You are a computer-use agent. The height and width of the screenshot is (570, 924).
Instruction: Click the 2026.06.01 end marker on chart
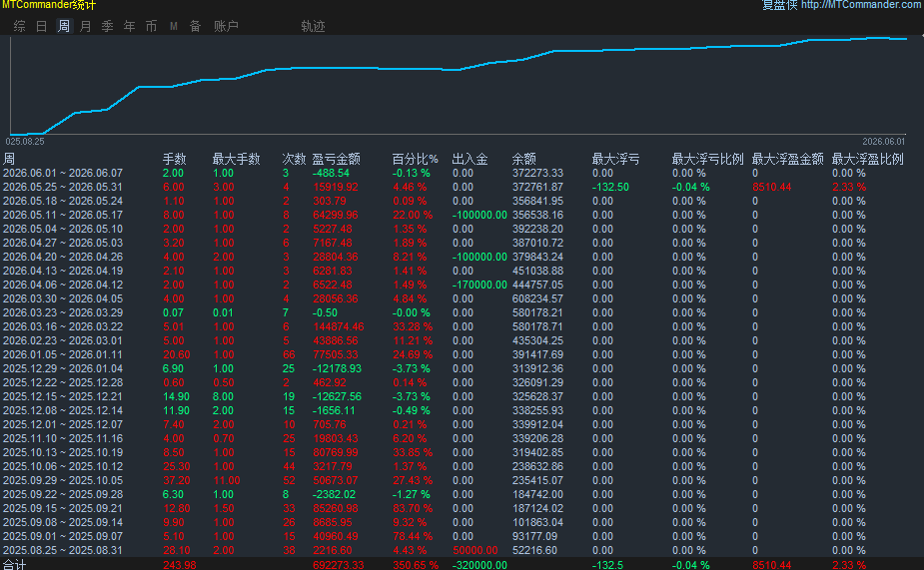[883, 142]
